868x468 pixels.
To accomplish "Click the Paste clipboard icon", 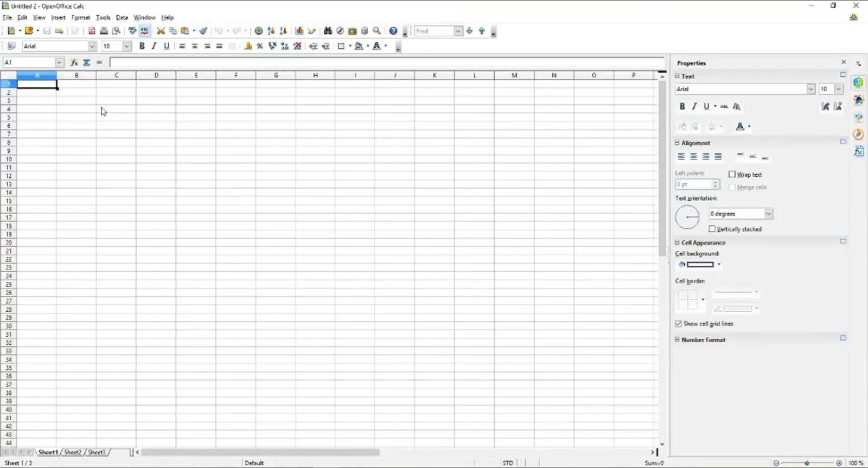I will [185, 31].
